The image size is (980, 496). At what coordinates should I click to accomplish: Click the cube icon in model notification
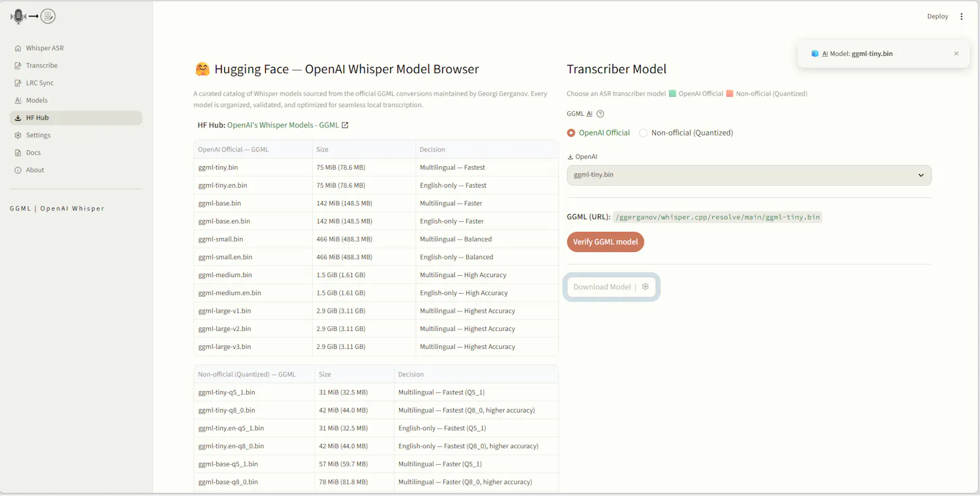[x=815, y=54]
